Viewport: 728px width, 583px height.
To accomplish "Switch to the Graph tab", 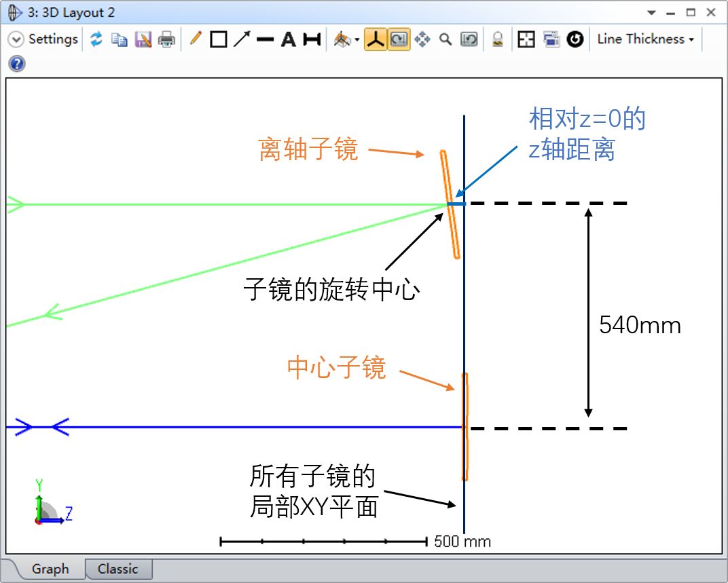I will [50, 569].
